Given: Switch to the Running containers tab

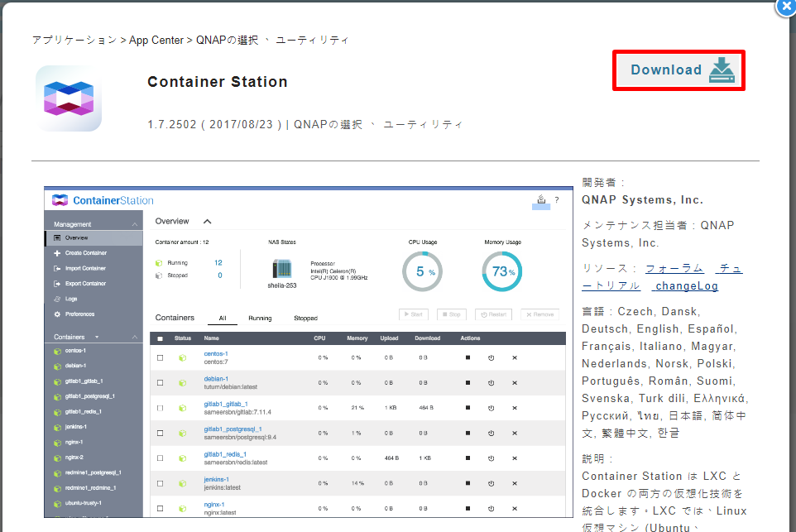Looking at the screenshot, I should [x=260, y=319].
